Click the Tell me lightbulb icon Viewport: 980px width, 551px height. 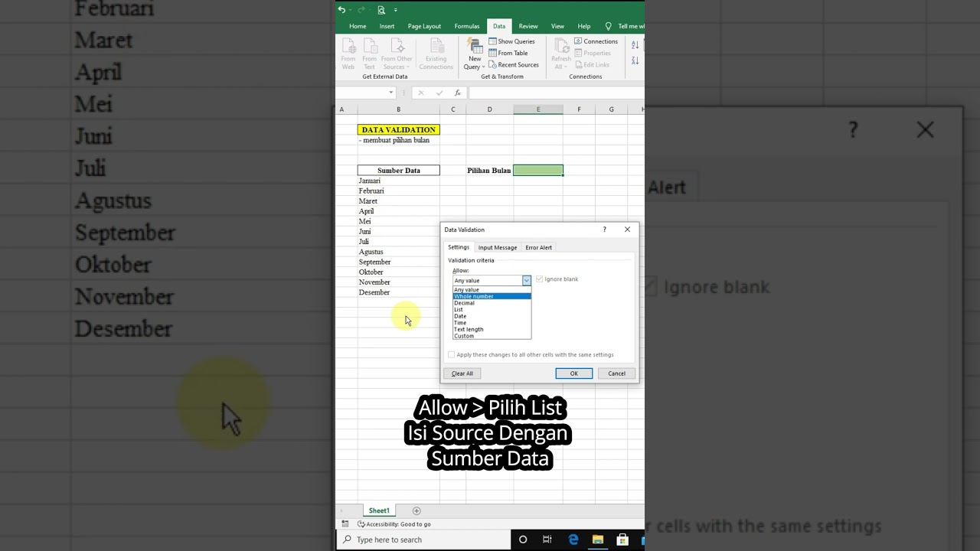pyautogui.click(x=609, y=26)
